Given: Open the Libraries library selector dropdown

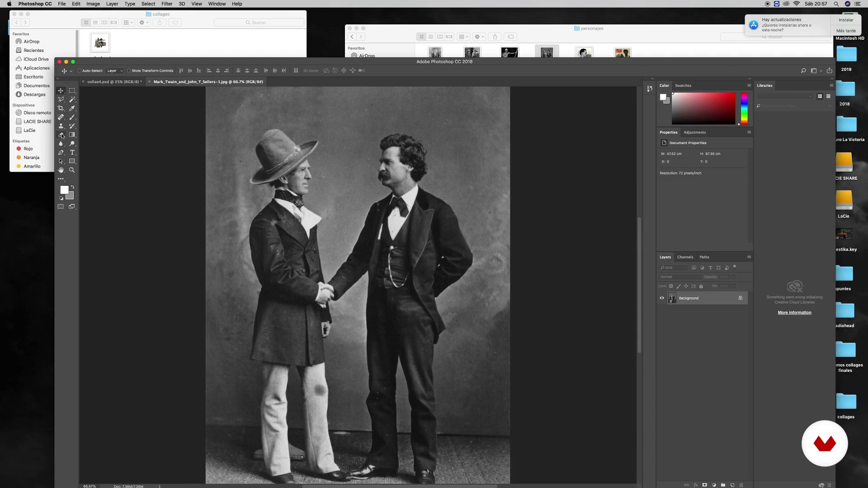Looking at the screenshot, I should (x=785, y=96).
